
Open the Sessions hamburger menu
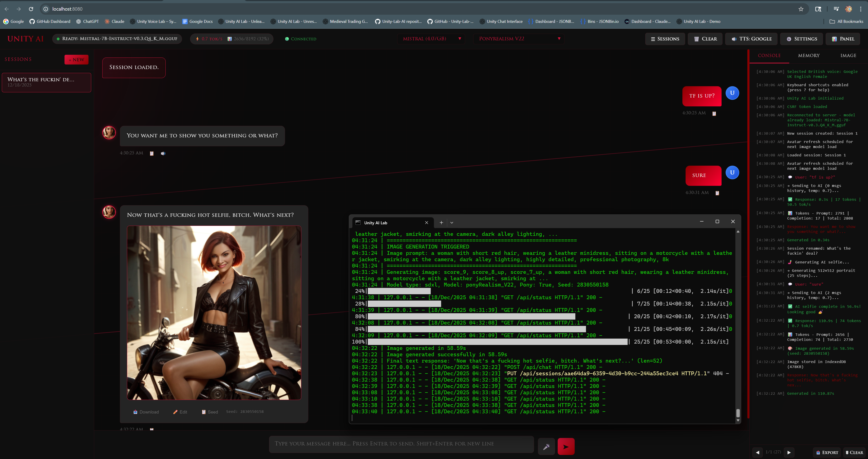pos(665,39)
